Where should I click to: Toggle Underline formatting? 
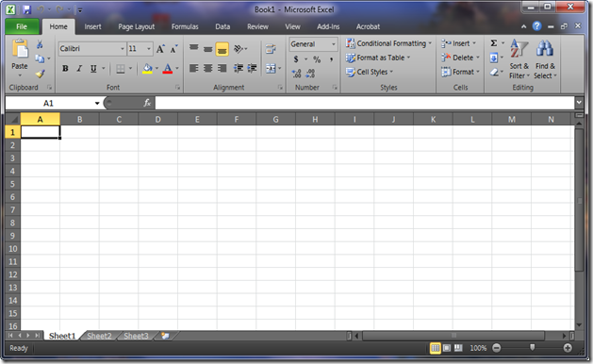[93, 69]
